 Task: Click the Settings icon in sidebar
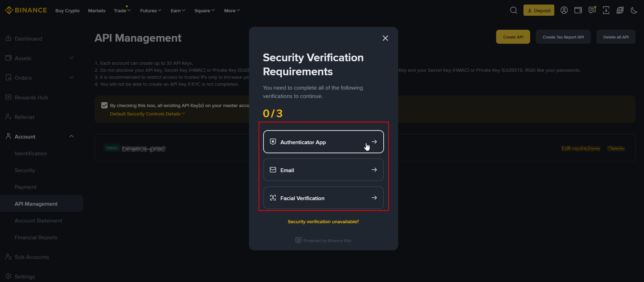pyautogui.click(x=8, y=276)
